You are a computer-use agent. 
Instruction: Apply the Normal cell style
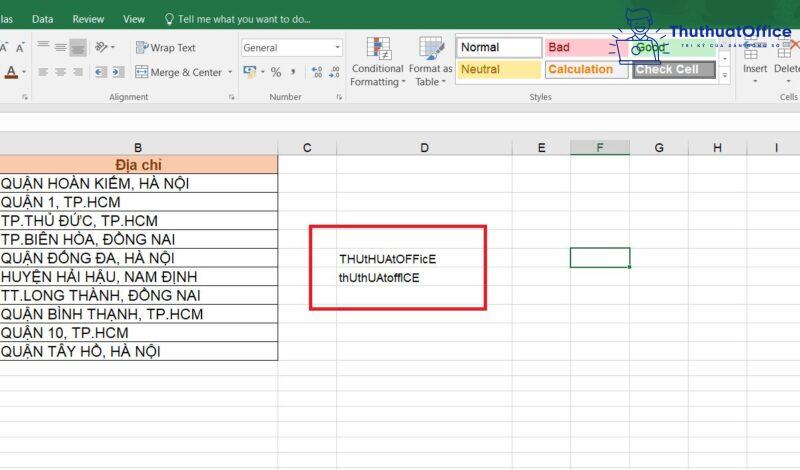pos(499,47)
